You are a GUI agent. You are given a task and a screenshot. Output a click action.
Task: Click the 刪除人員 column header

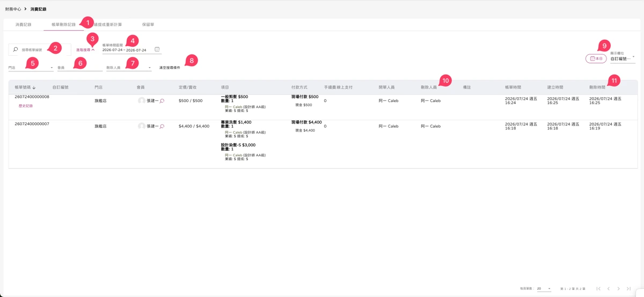429,87
